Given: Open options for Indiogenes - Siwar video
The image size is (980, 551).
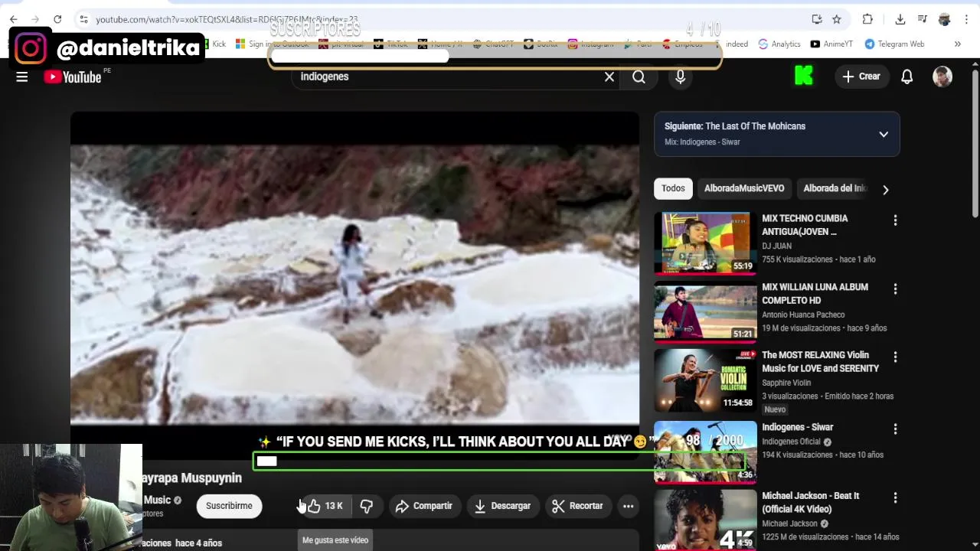Looking at the screenshot, I should [x=895, y=429].
